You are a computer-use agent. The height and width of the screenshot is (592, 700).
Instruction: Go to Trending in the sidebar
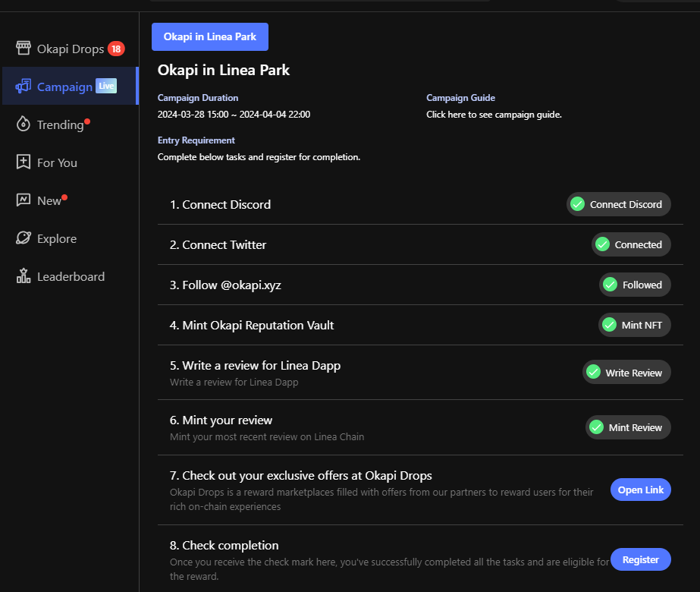(x=71, y=124)
